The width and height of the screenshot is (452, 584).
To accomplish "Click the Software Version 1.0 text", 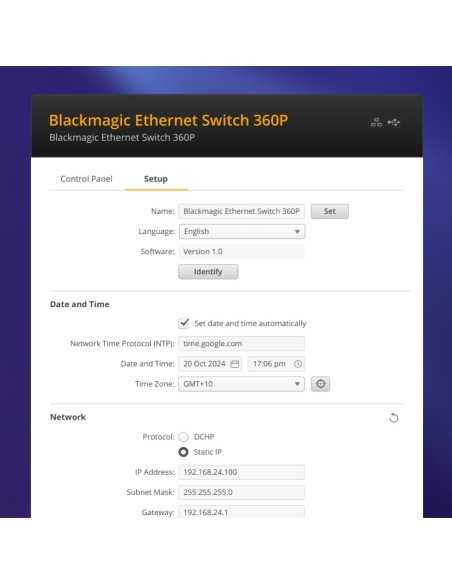I will point(203,251).
